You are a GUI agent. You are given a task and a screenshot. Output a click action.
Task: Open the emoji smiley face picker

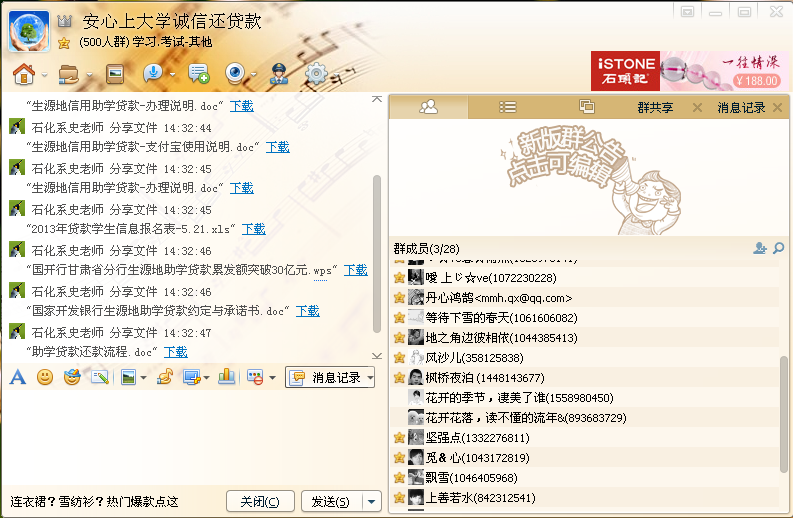tap(45, 377)
